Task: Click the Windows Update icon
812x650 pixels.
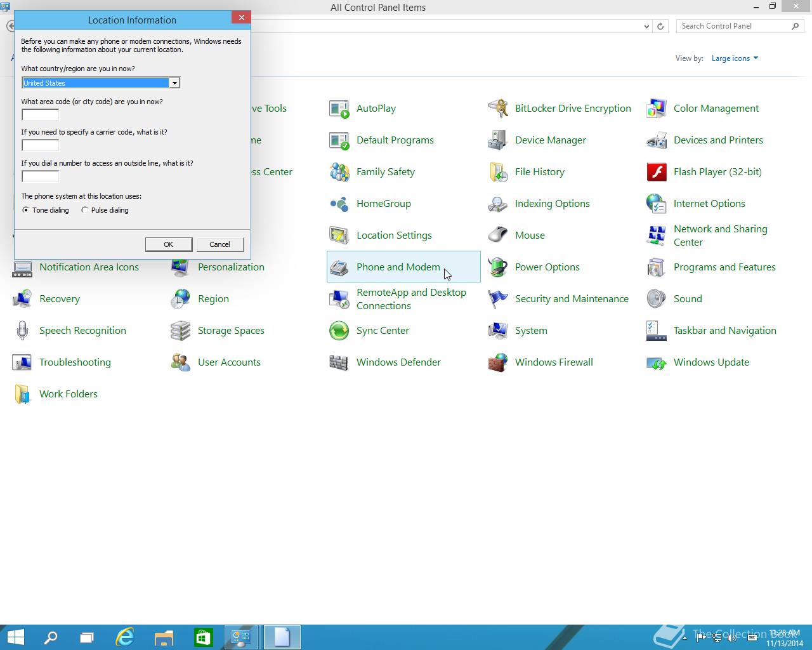Action: tap(657, 362)
